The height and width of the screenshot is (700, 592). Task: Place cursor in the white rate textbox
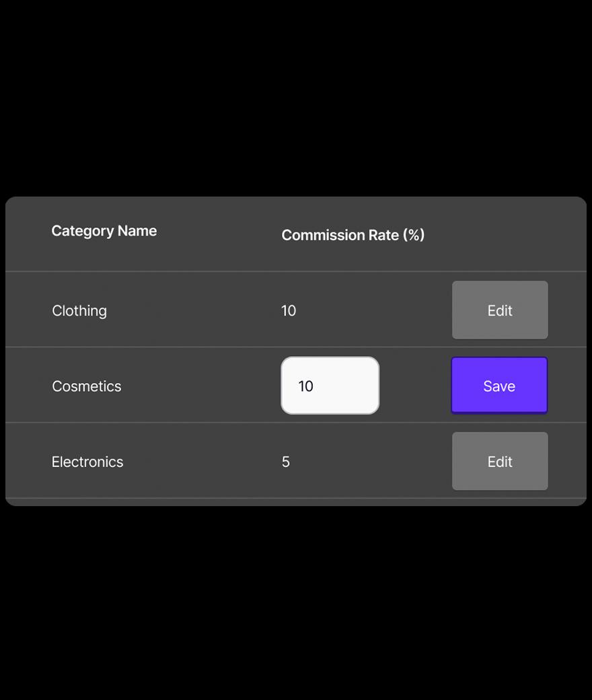point(330,386)
